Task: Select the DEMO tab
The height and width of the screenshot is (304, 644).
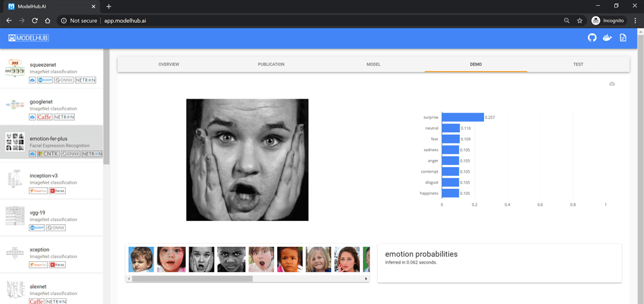Action: coord(476,64)
